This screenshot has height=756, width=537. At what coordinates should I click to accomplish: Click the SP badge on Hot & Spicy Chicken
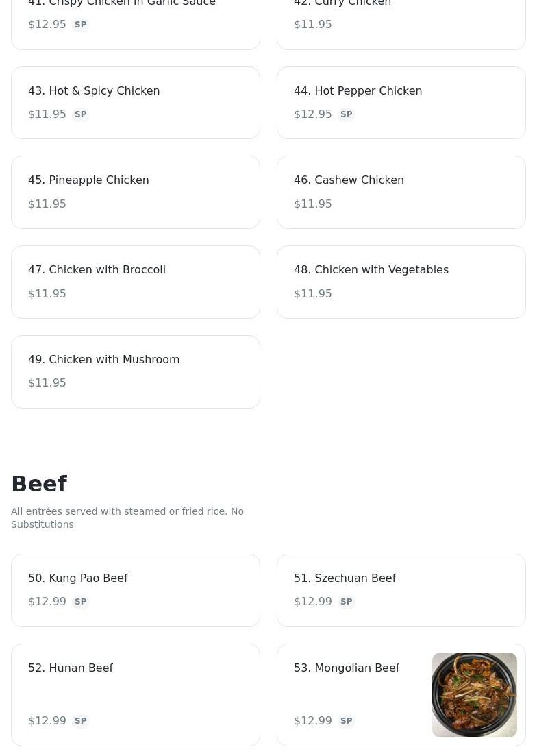pyautogui.click(x=81, y=114)
